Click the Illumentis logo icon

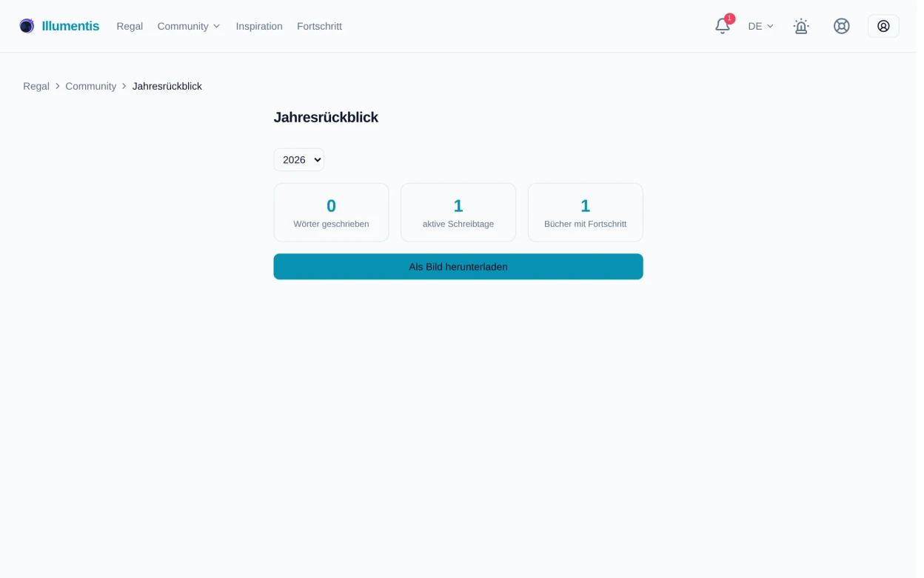click(x=27, y=26)
